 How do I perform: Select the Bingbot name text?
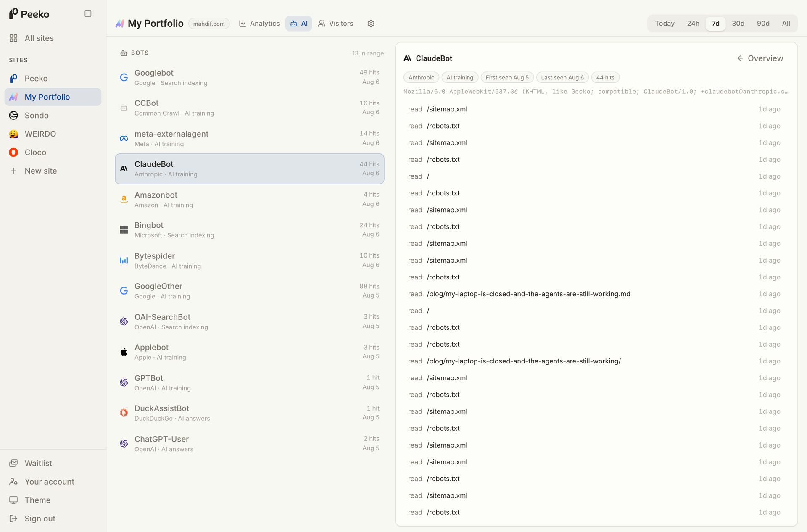[149, 225]
